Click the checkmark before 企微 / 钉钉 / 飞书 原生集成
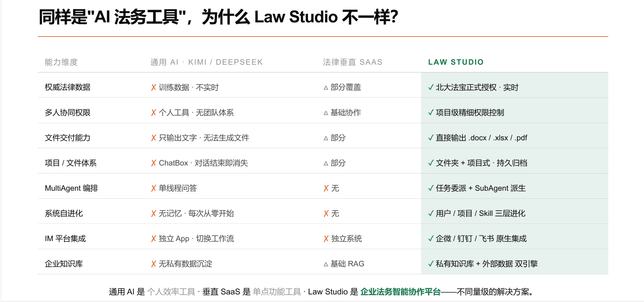The width and height of the screenshot is (644, 302). 431,239
